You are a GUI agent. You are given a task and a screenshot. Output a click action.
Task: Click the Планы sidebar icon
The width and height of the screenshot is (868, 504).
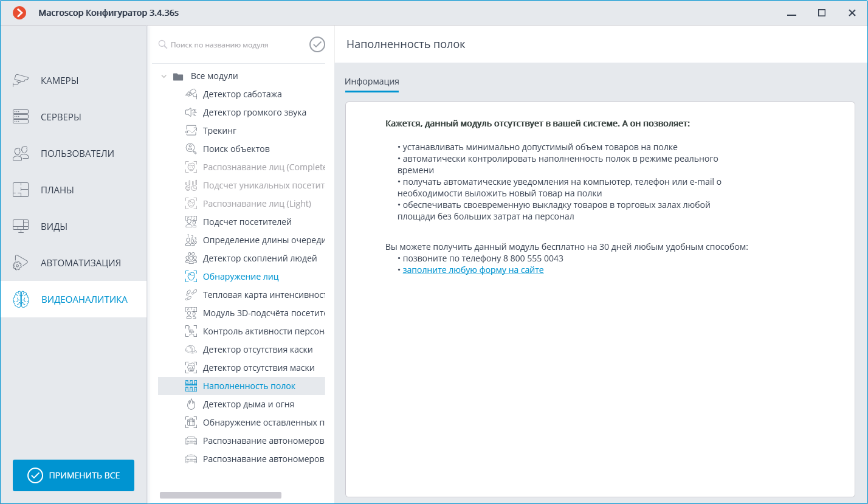tap(21, 190)
